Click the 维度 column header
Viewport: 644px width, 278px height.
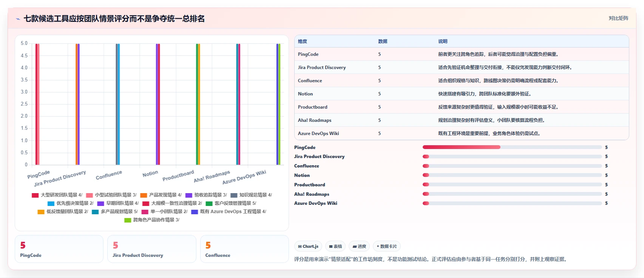coord(303,41)
